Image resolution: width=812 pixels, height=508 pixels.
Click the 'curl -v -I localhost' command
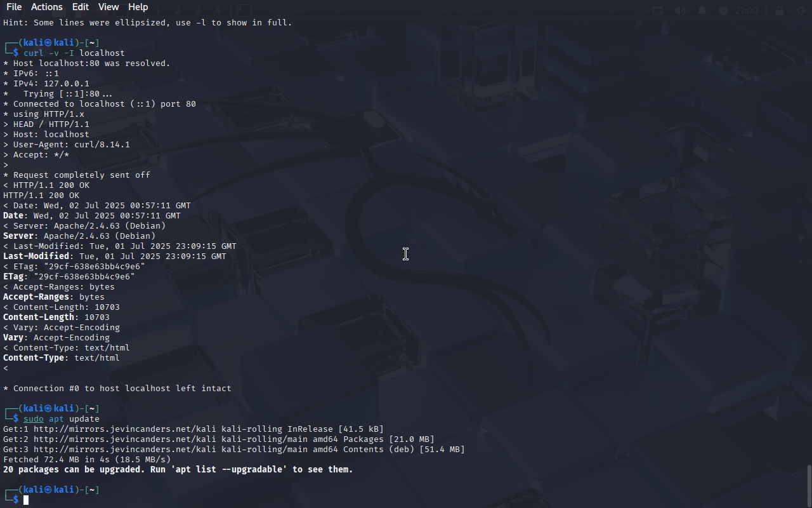click(74, 53)
